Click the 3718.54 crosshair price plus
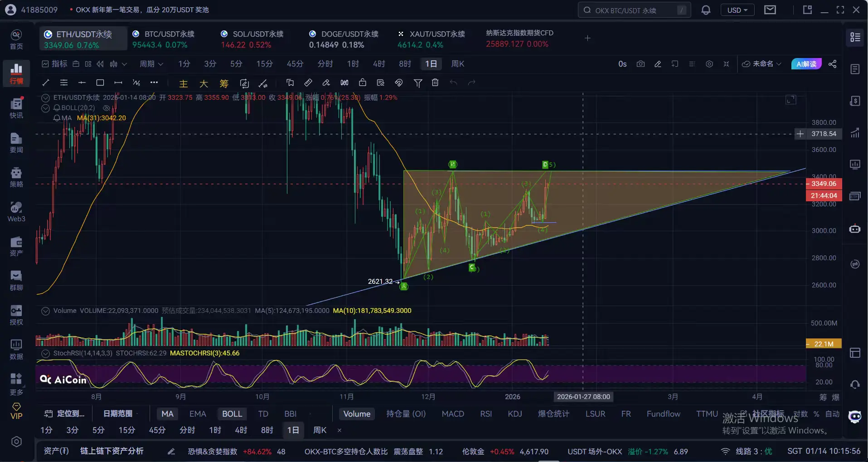868x462 pixels. (800, 134)
